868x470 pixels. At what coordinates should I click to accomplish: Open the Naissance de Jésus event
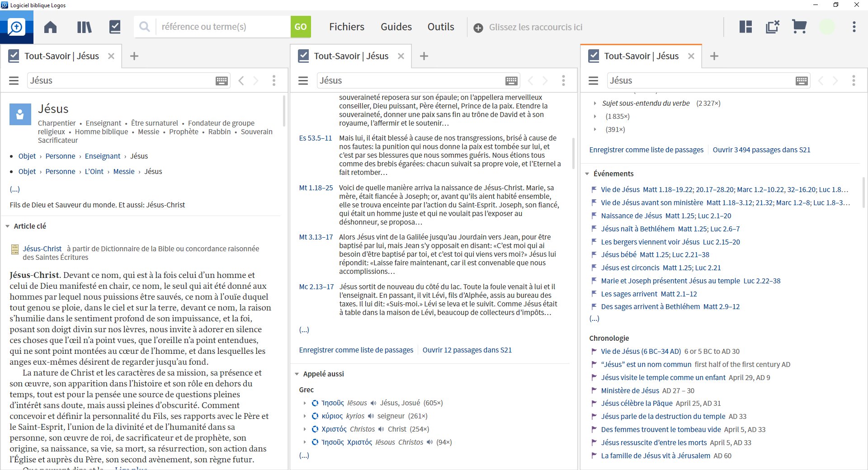point(632,216)
